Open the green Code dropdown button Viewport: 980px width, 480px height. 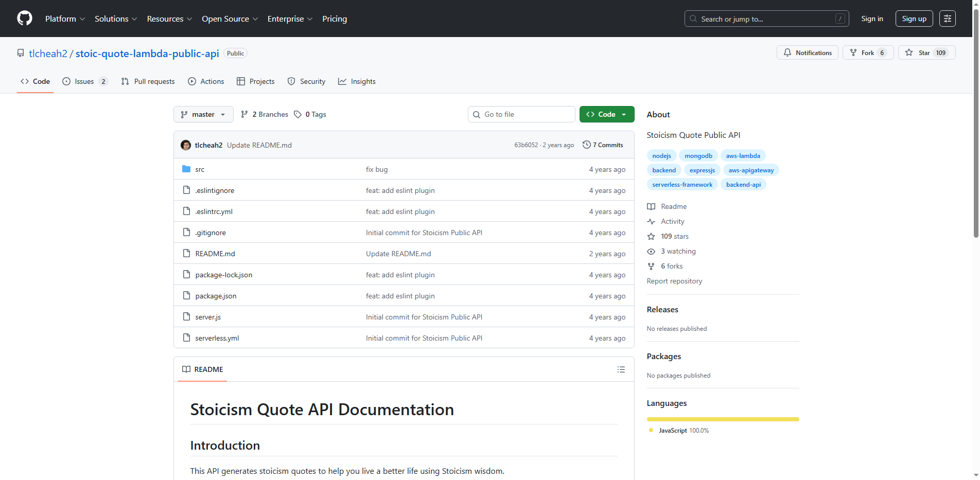607,114
